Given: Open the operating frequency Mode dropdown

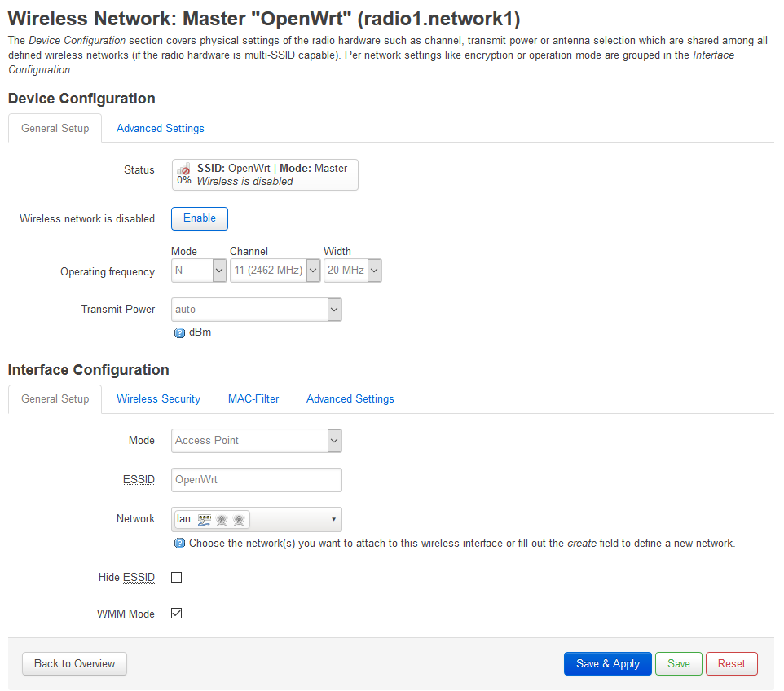Looking at the screenshot, I should tap(199, 271).
